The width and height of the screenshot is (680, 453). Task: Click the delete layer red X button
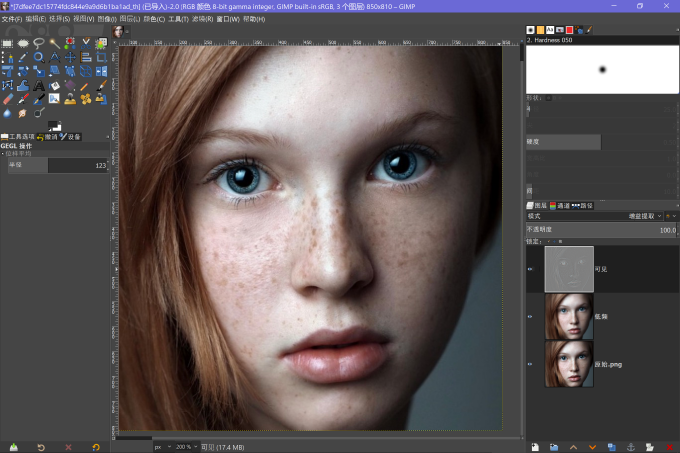pyautogui.click(x=670, y=447)
